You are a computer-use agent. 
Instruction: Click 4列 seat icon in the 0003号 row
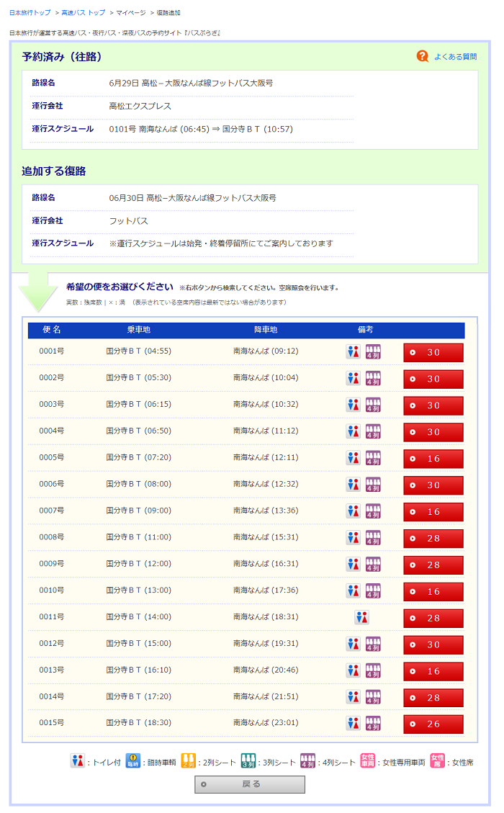coord(373,405)
